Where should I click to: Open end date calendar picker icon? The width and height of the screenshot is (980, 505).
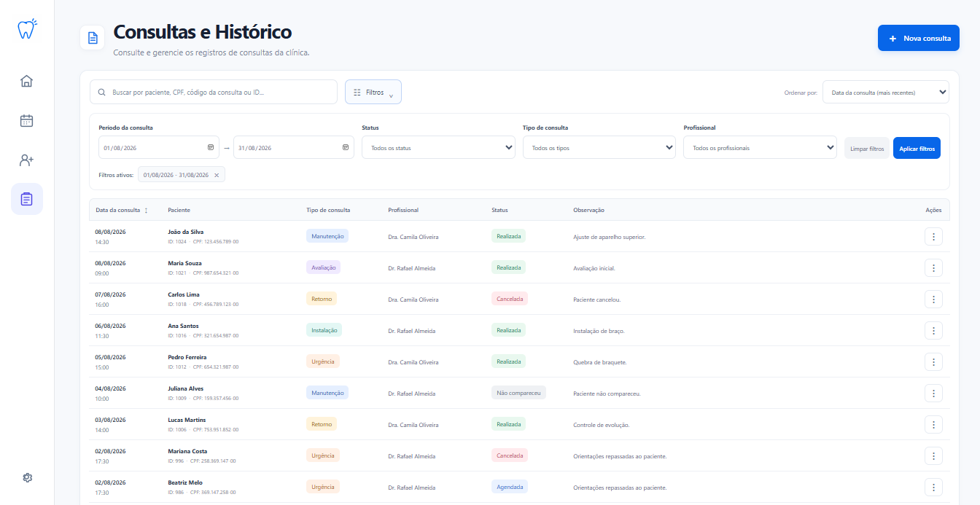[x=346, y=148]
